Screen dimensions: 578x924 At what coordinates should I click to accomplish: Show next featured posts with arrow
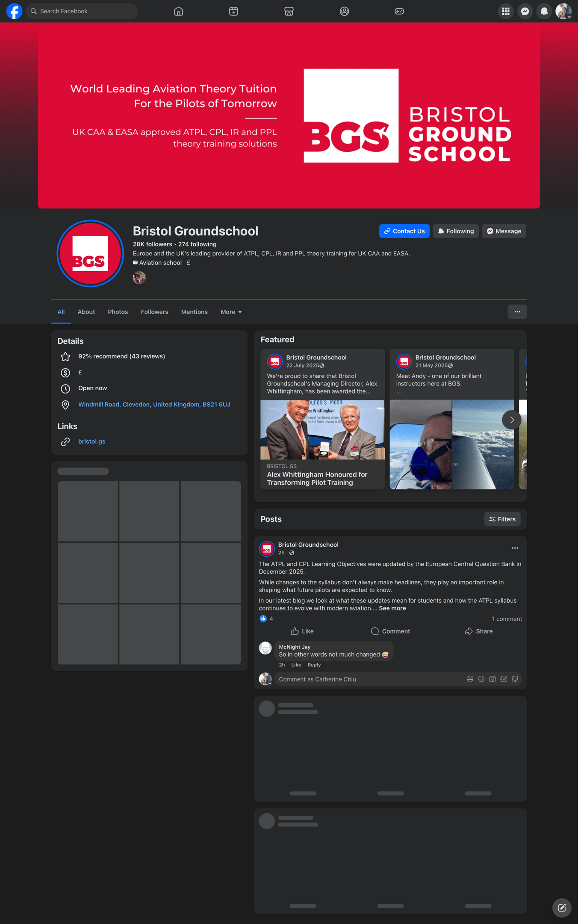[x=512, y=420]
